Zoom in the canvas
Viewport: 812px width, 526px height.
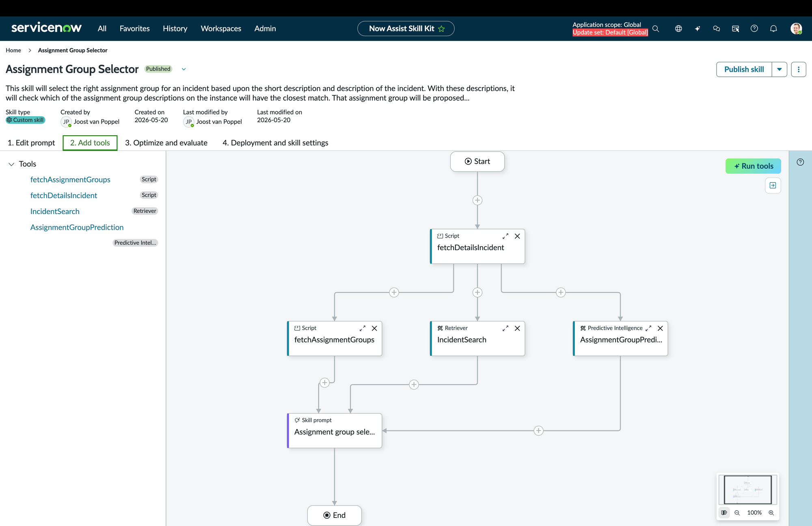tap(771, 513)
